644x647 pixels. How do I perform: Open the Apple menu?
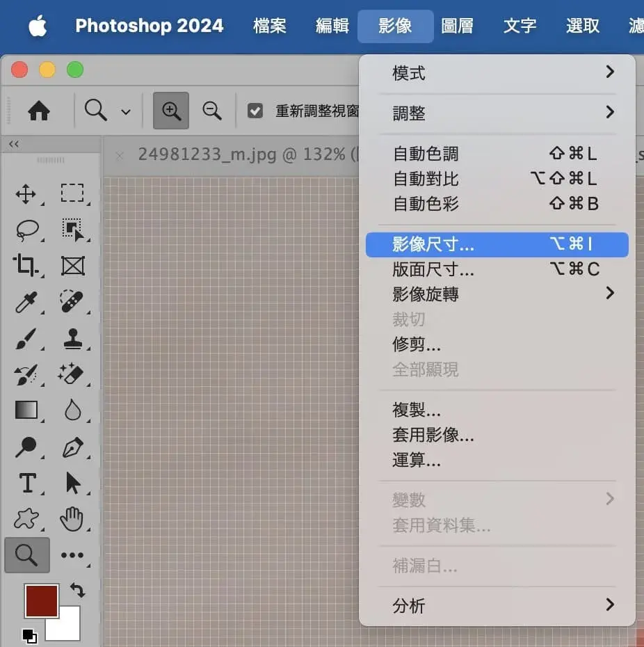38,26
